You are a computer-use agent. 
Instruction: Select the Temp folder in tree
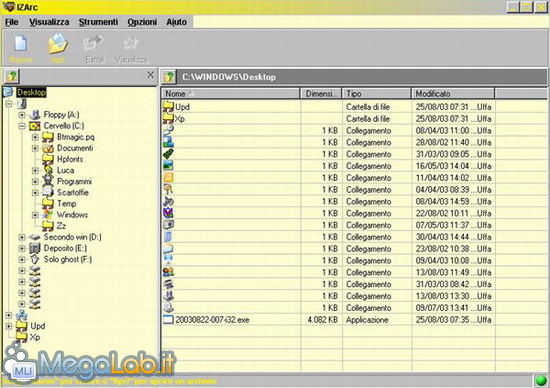click(x=66, y=203)
